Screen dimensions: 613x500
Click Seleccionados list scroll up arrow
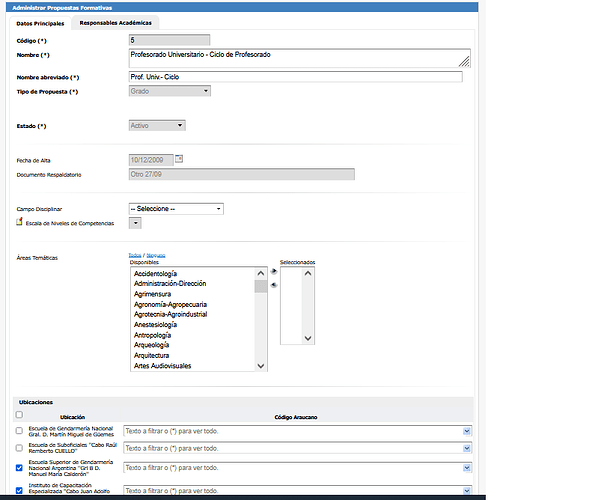[308, 273]
